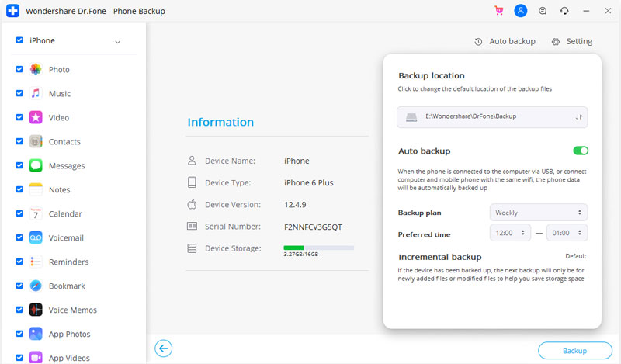
Task: Uncheck the iPhone device checkbox
Action: coord(19,40)
